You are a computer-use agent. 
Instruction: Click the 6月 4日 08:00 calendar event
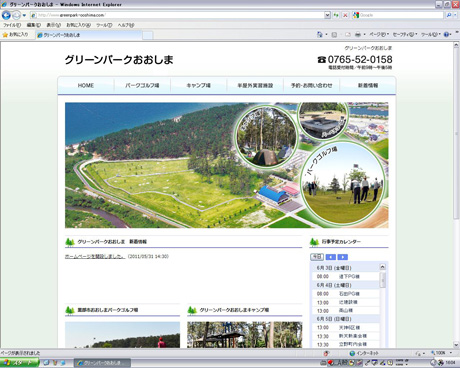pos(346,294)
